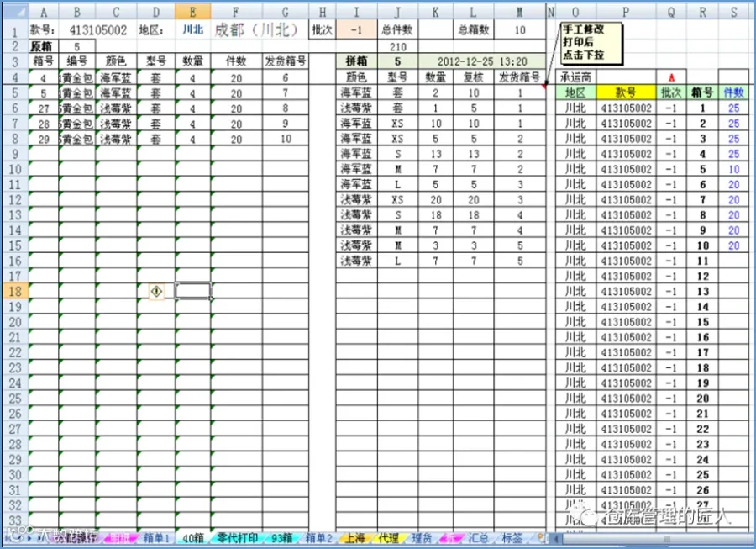
Task: Click the total value 210 cell
Action: point(397,47)
